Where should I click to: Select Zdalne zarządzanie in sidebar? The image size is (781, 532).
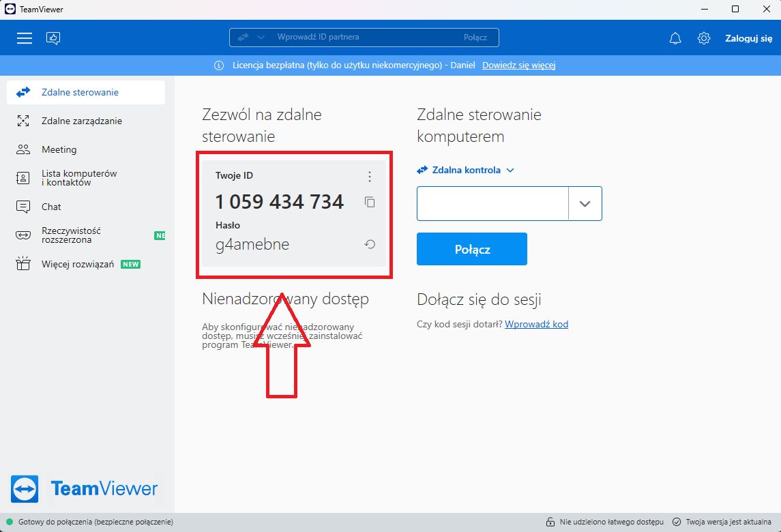click(86, 121)
